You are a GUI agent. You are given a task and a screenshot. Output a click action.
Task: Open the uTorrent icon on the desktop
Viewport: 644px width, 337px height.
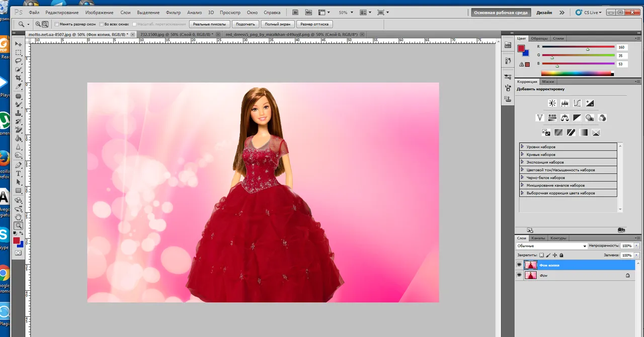click(5, 121)
